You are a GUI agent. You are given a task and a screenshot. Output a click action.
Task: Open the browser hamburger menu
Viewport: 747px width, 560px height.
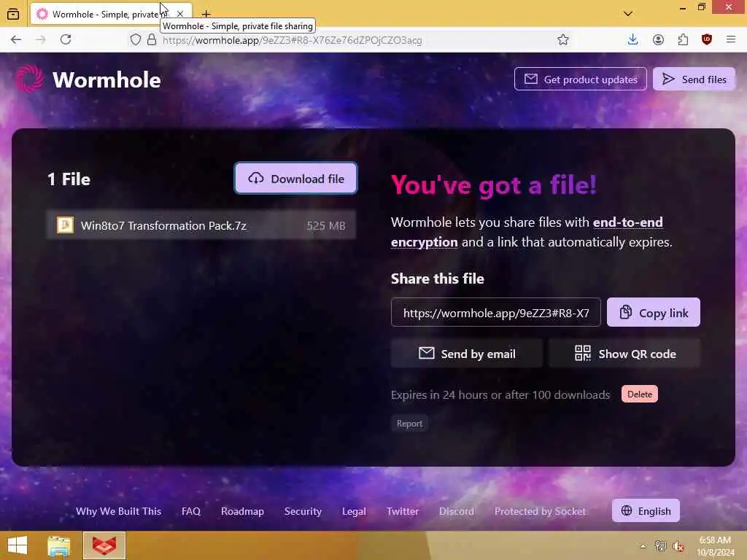pos(731,39)
